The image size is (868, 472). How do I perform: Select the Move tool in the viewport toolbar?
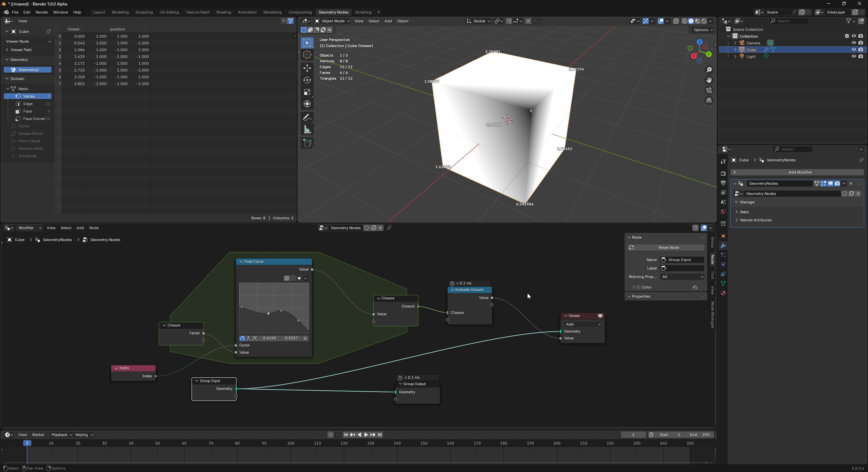(307, 68)
